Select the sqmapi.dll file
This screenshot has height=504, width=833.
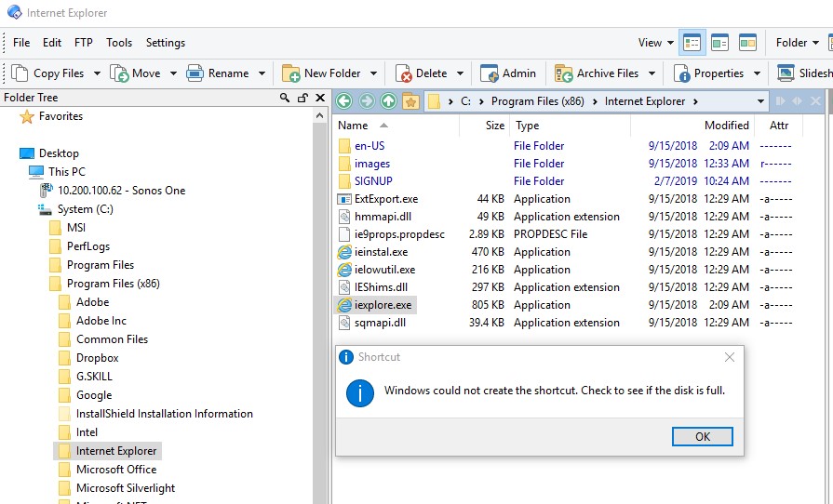coord(380,323)
